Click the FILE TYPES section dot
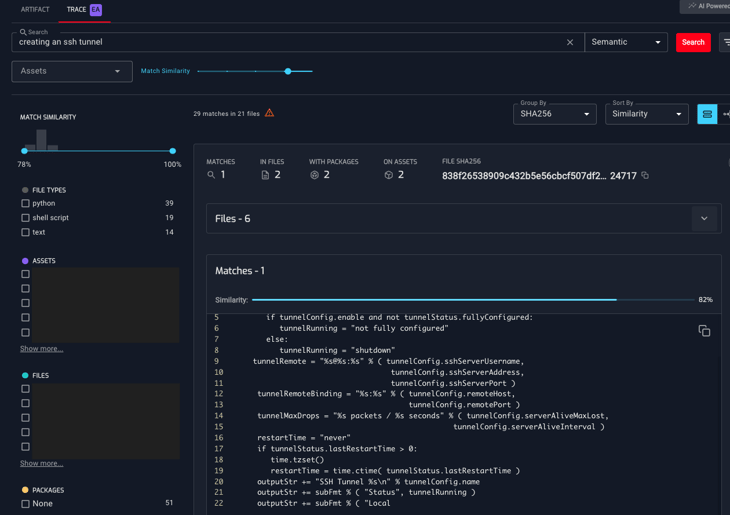This screenshot has height=515, width=730. (x=25, y=190)
